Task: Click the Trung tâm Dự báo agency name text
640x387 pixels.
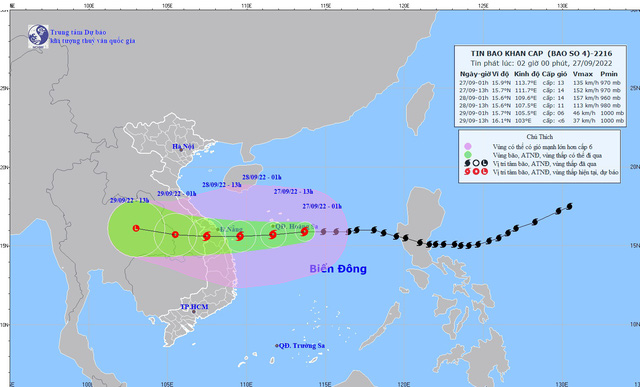Action: pyautogui.click(x=78, y=32)
